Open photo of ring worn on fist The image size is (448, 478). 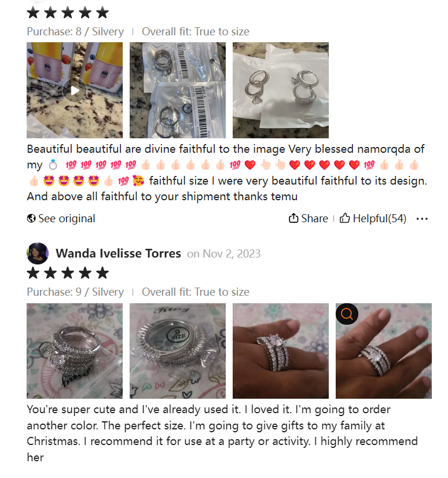pos(281,351)
